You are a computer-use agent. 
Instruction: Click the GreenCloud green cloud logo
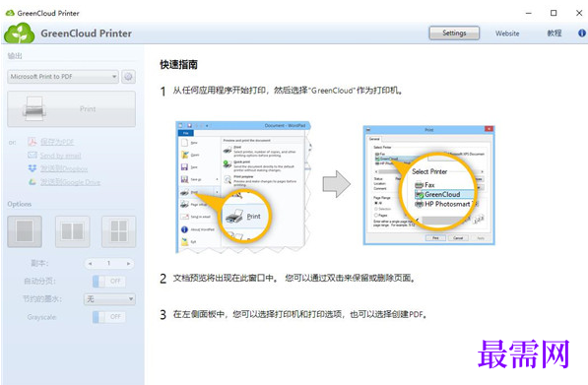click(x=19, y=33)
